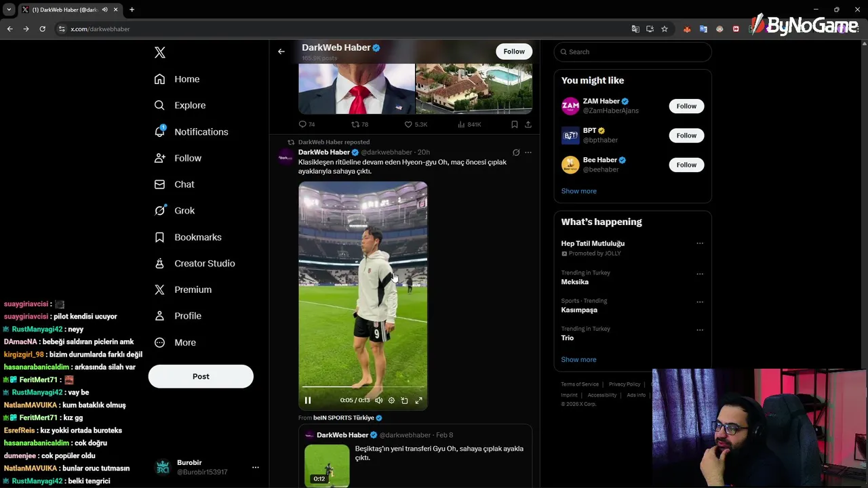Open Chat in the sidebar
The image size is (868, 488).
click(x=174, y=184)
